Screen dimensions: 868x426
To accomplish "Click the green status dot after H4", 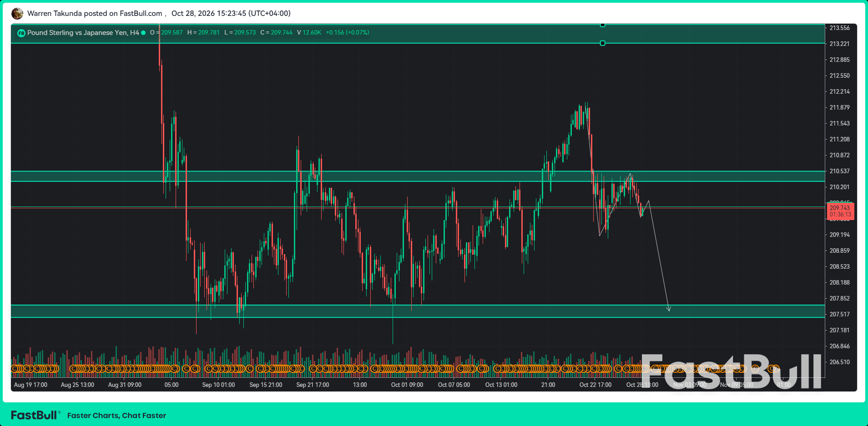I will coord(143,33).
